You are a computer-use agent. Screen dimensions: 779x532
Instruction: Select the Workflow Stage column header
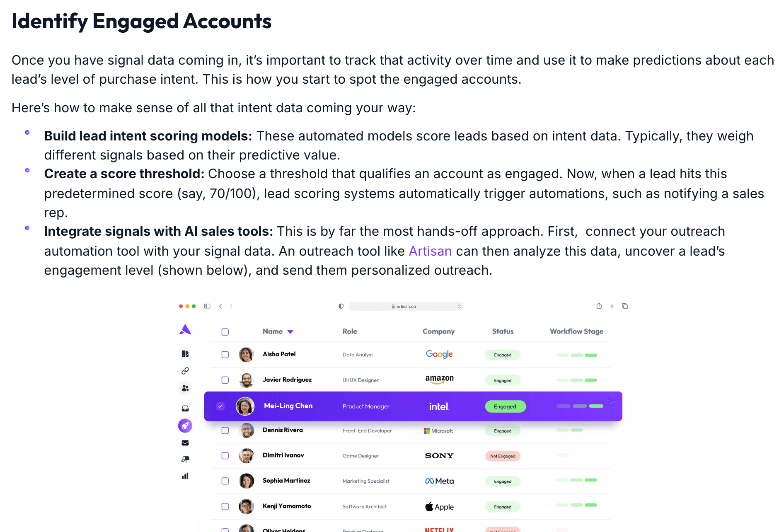576,331
